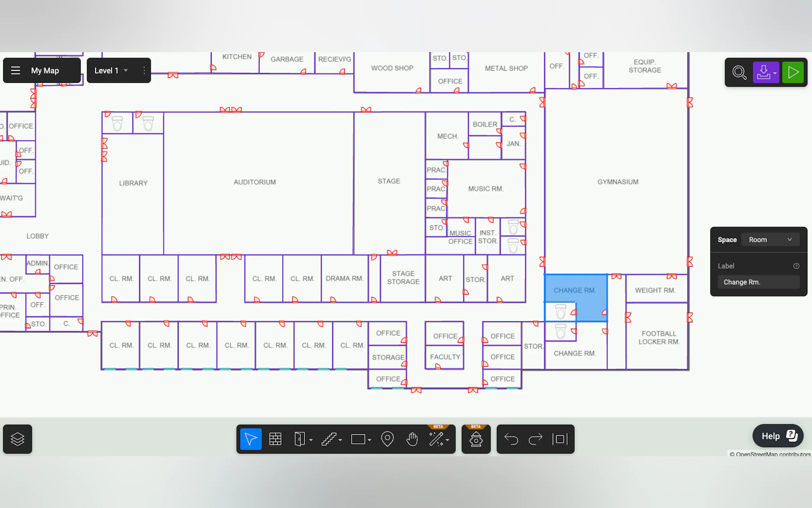Click the fire hydrant safety beta tool

(476, 439)
